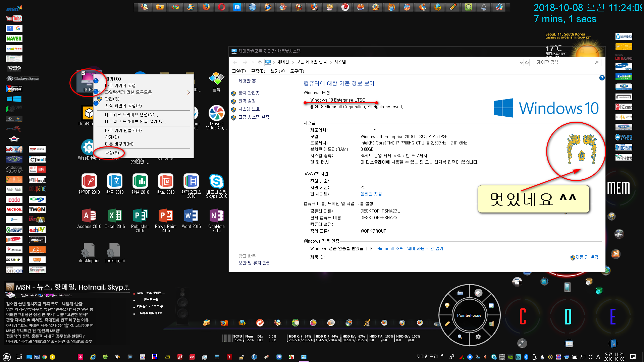Viewport: 644px width, 362px height.
Task: Select the PowerPoint 2016 desktop icon
Action: point(166,220)
